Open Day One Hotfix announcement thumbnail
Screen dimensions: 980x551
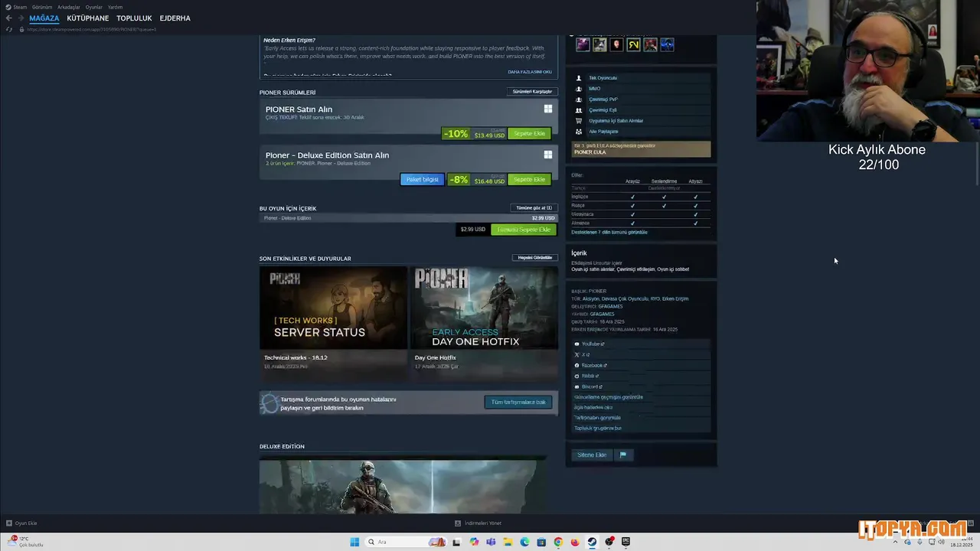[x=484, y=308]
